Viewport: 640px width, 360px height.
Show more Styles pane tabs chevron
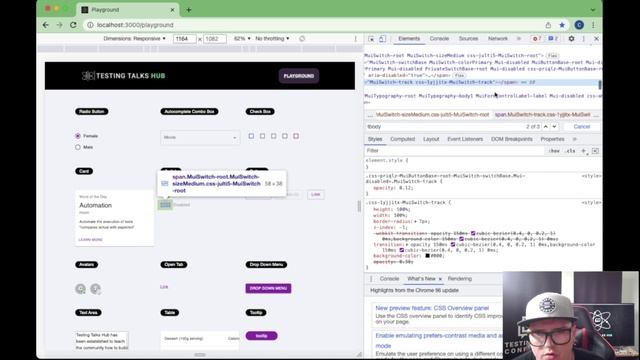click(x=575, y=139)
